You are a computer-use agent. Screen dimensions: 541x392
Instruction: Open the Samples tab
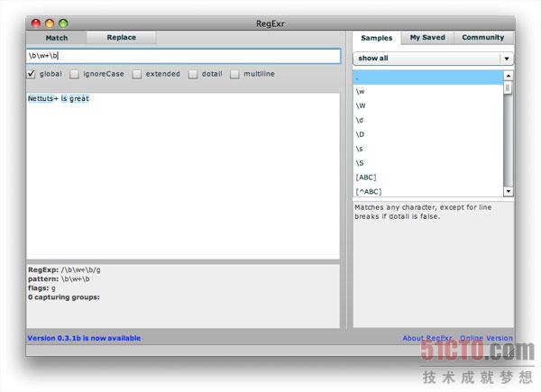click(x=376, y=38)
